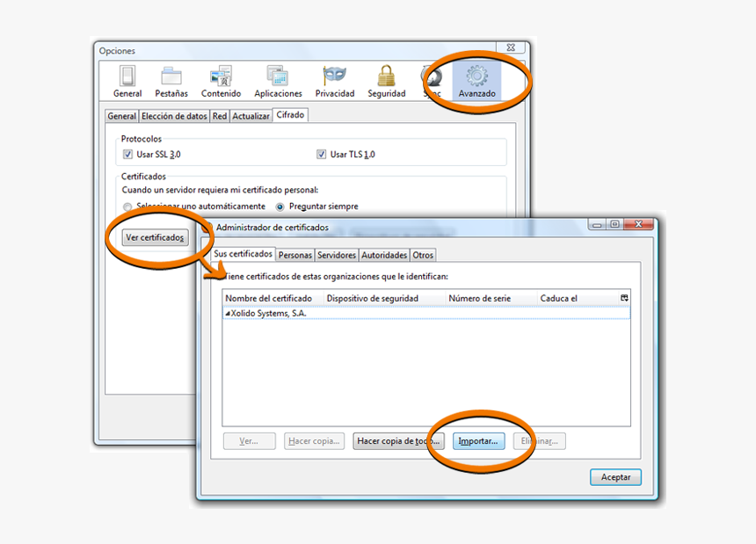Sort by Número de serie column
Screen dimensions: 756x544
click(x=491, y=298)
